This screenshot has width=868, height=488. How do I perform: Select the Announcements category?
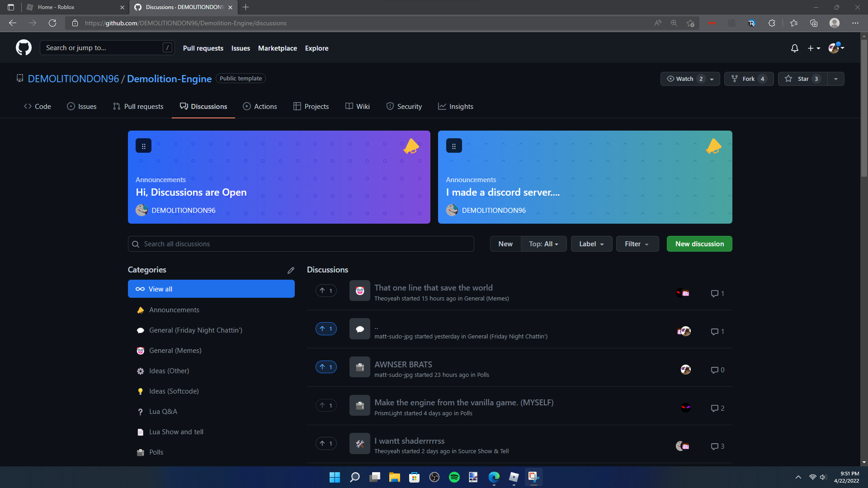coord(211,310)
